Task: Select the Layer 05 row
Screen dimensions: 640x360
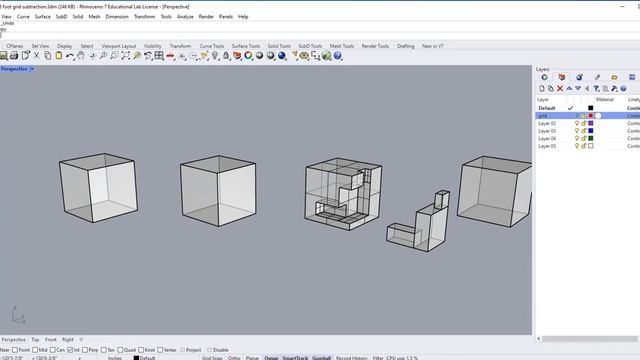Action: click(588, 146)
